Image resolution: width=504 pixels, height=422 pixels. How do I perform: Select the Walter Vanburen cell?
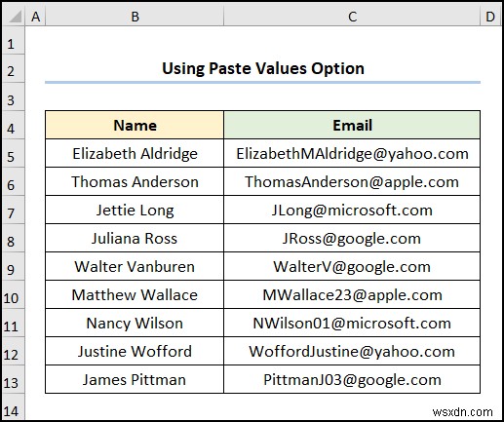(x=135, y=266)
